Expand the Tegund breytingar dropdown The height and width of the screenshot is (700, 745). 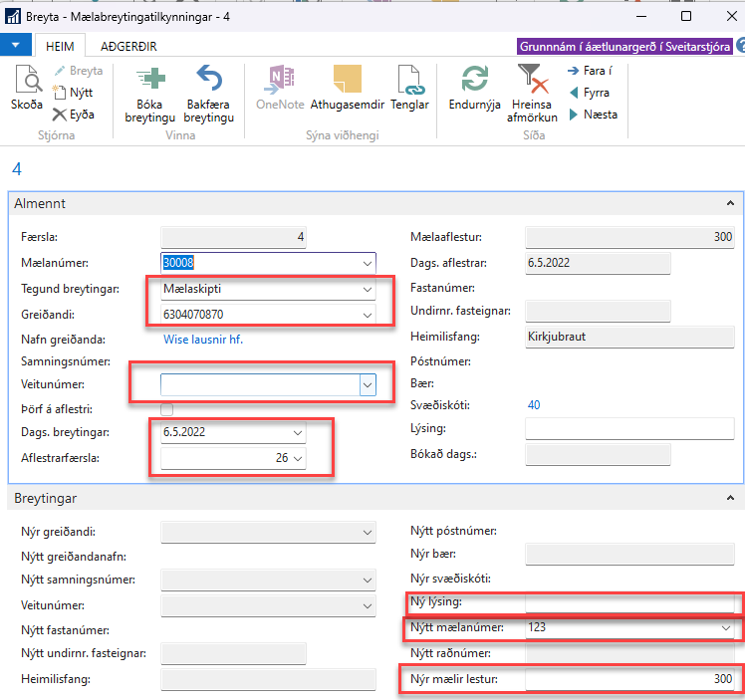(368, 290)
